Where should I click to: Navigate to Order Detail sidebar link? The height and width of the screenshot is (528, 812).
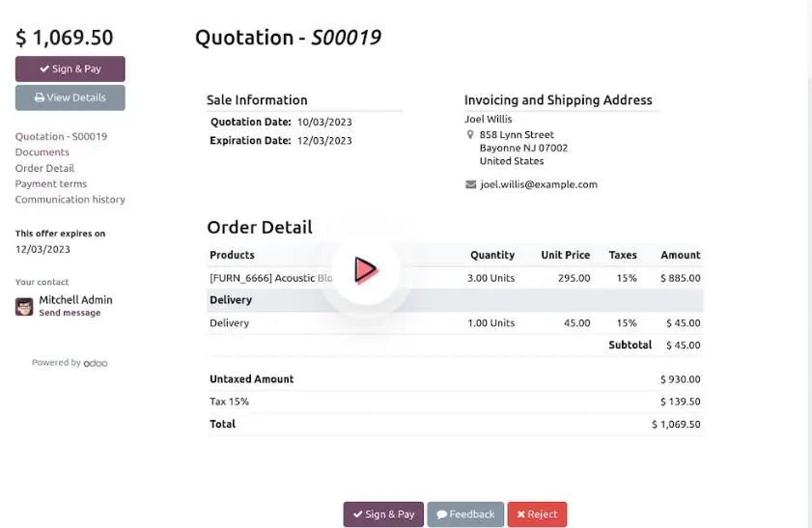click(44, 169)
